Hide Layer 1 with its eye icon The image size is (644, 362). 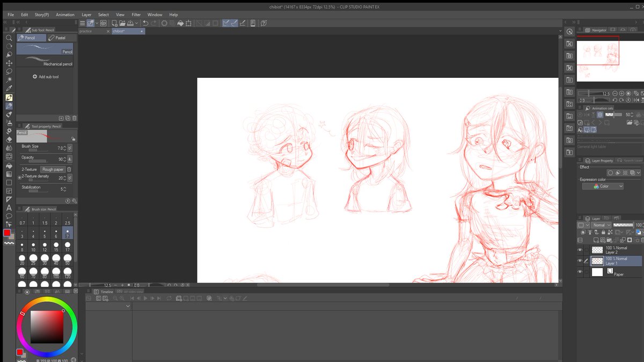click(x=580, y=261)
